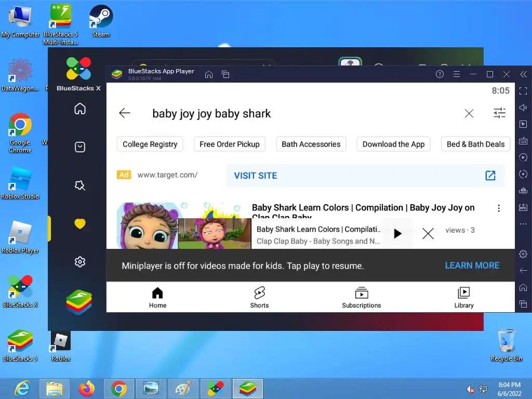The width and height of the screenshot is (532, 399).
Task: Open Roblox Studio desktop shortcut
Action: click(20, 183)
